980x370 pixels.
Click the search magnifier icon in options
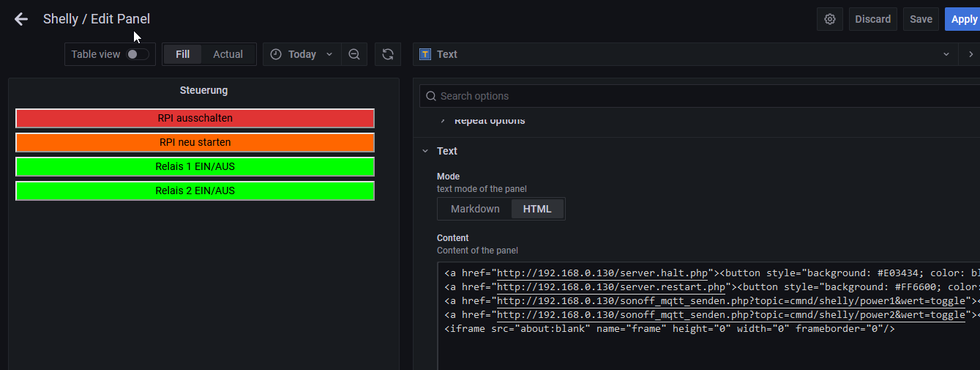(x=430, y=96)
